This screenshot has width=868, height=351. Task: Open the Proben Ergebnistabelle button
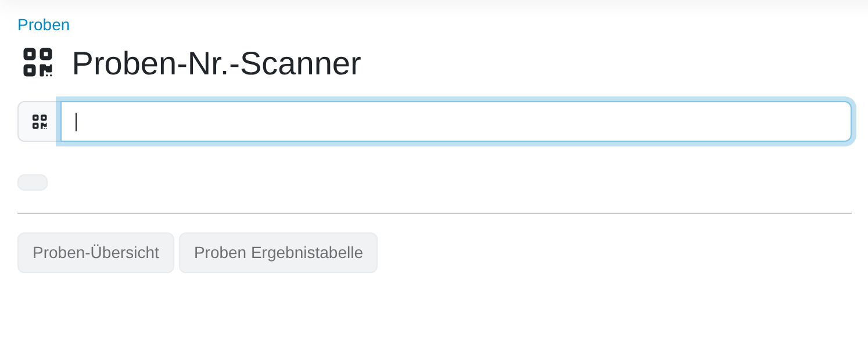point(278,253)
